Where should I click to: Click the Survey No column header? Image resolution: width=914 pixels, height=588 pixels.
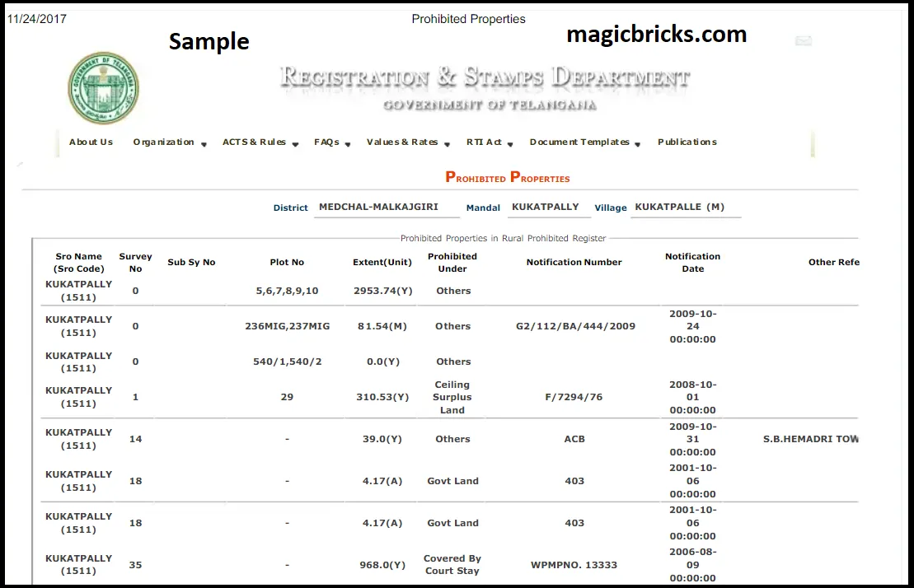(135, 263)
